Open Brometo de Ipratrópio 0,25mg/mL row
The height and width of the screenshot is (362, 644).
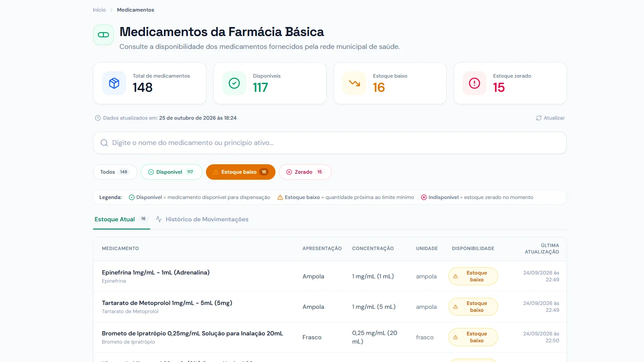[330, 337]
